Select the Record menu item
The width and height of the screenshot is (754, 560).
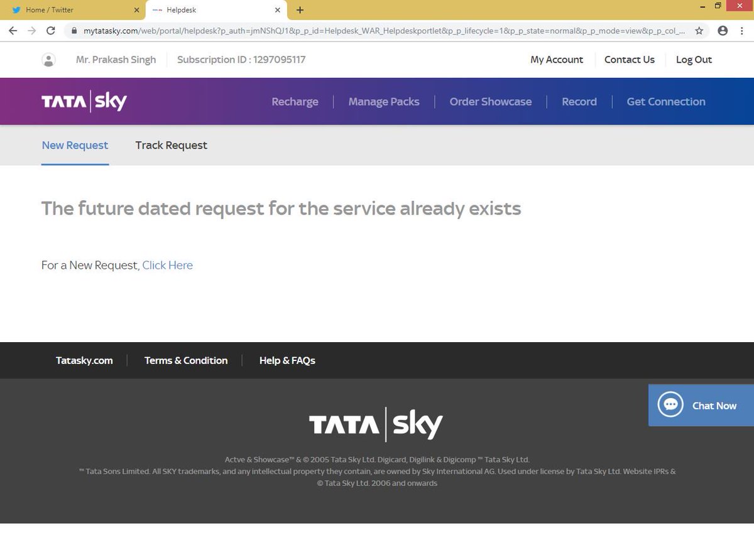pos(579,102)
